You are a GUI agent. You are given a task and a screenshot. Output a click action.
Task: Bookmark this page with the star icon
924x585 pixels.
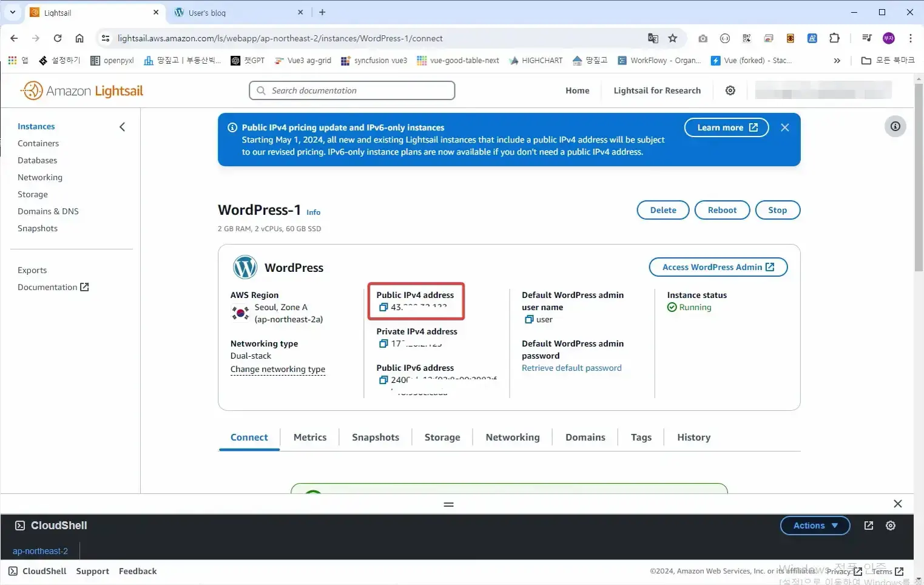(673, 38)
